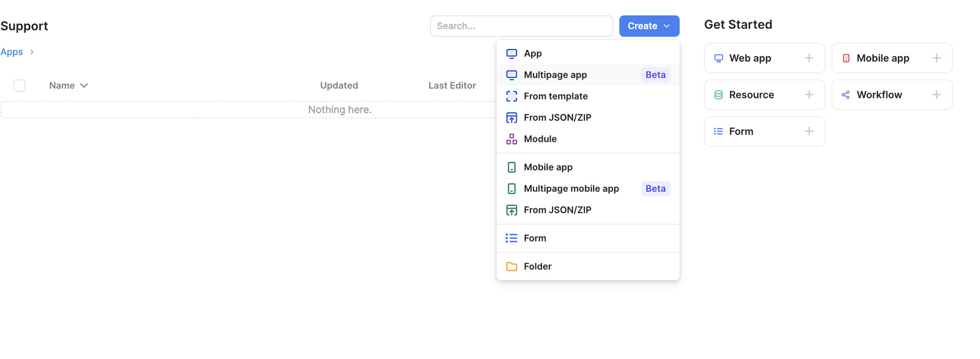Click the yellow Folder icon in menu

[511, 266]
